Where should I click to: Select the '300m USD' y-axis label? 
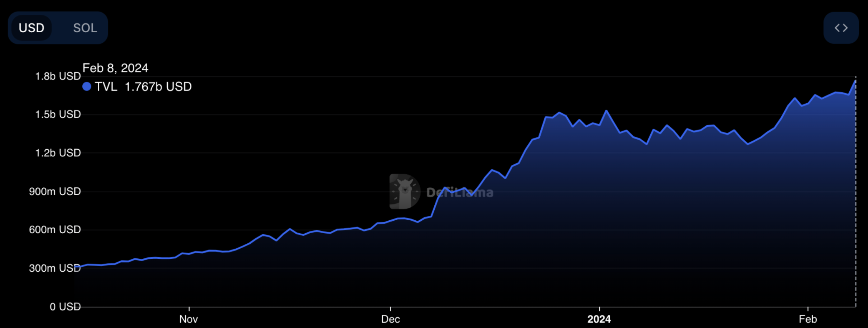point(55,268)
